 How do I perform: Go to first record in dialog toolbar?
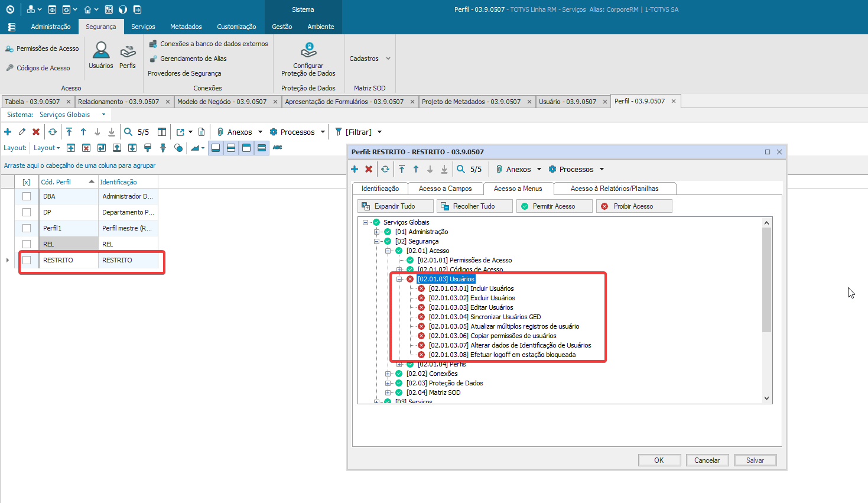(402, 169)
